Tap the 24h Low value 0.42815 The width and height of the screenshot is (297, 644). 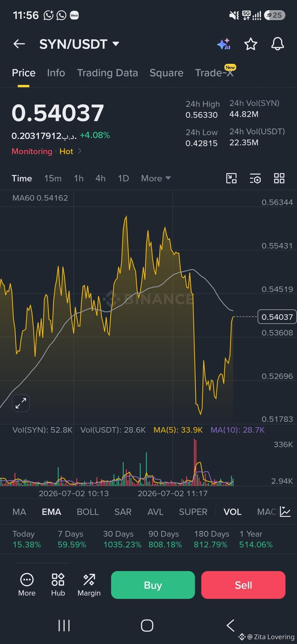[x=202, y=143]
